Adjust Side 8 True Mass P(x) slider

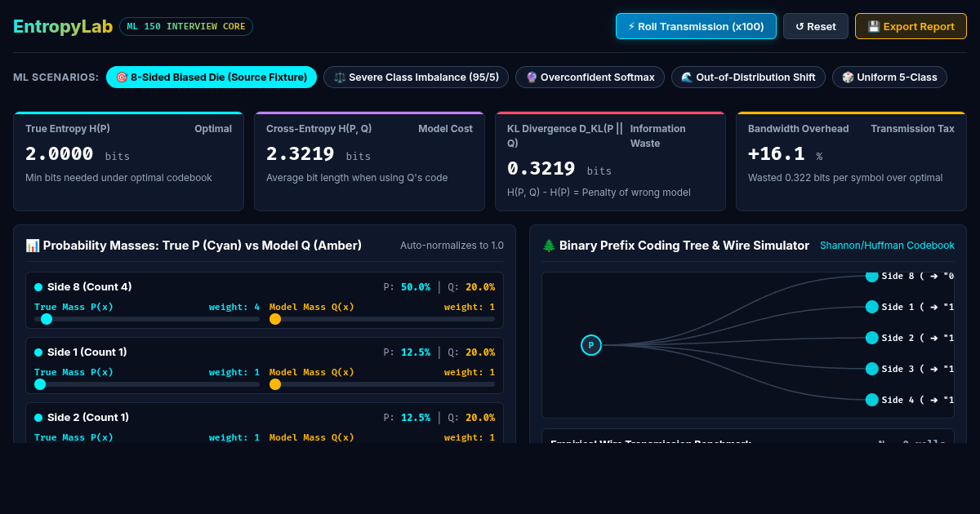(147, 319)
